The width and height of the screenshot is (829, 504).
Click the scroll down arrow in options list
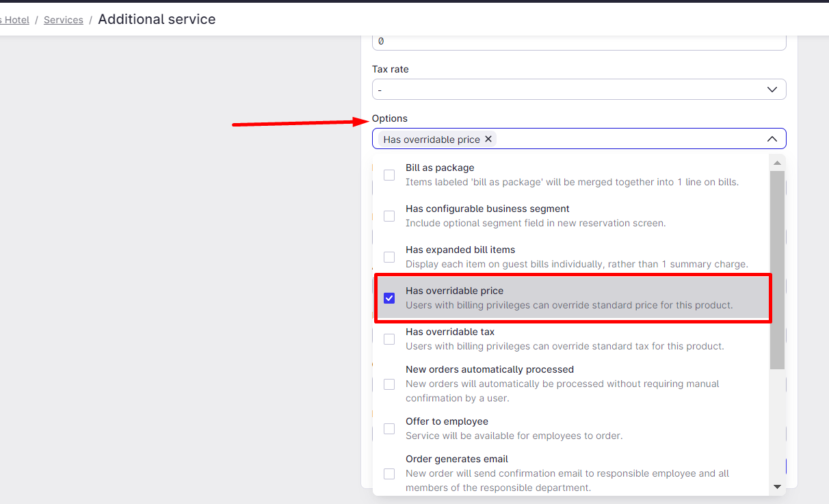point(776,486)
